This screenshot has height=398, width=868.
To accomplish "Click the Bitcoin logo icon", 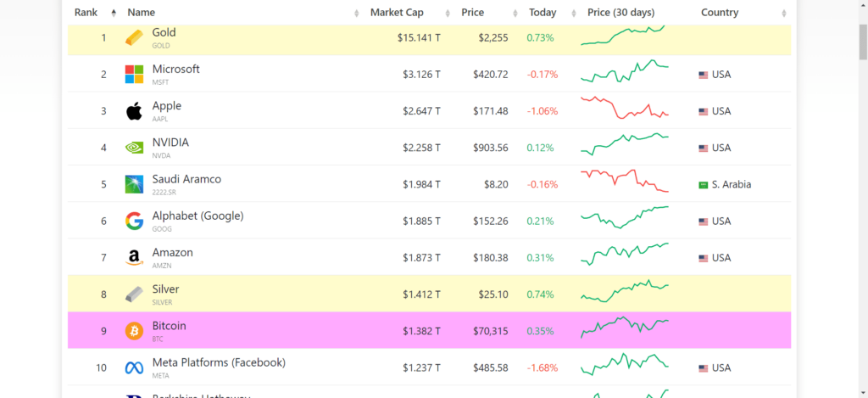I will (x=134, y=331).
